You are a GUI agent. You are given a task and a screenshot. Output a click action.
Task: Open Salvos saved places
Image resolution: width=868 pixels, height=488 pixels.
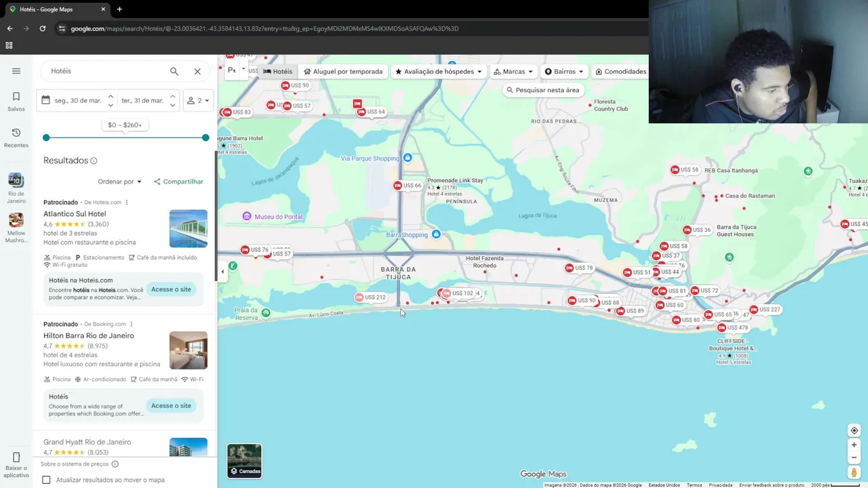(16, 102)
